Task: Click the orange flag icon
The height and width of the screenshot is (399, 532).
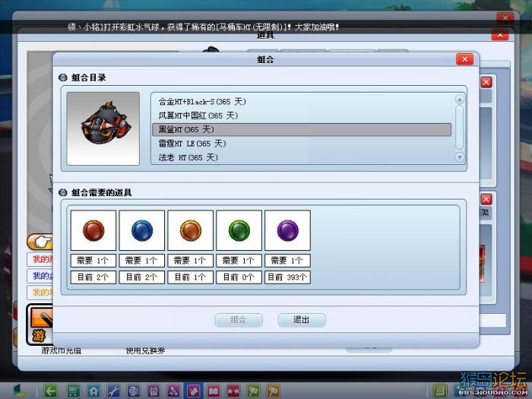Action: tap(273, 391)
